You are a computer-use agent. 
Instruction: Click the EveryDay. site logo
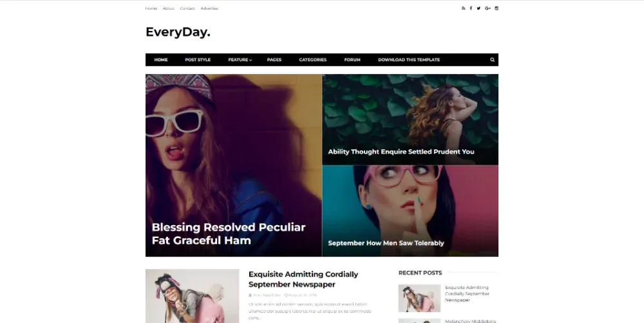(178, 32)
